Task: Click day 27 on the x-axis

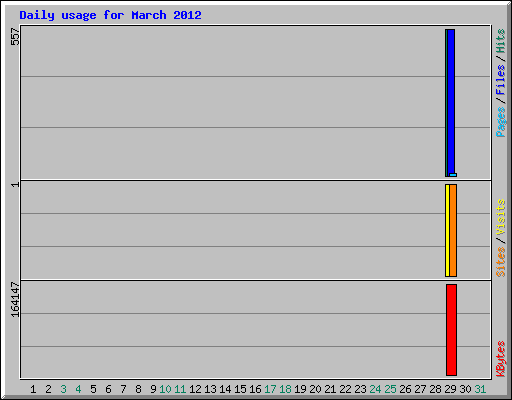Action: (421, 389)
